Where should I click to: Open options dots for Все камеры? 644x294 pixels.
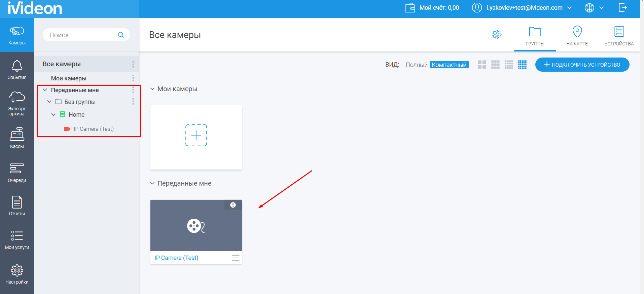(133, 64)
